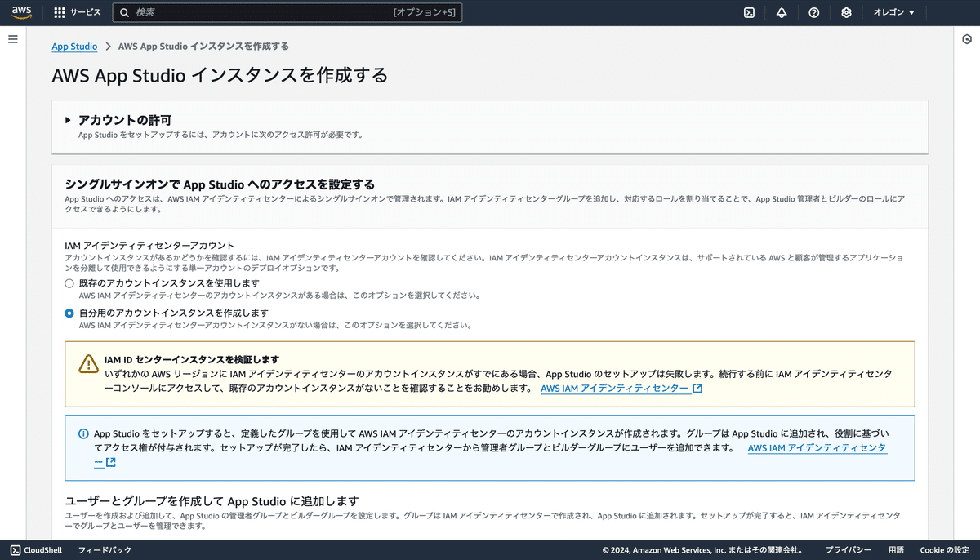Viewport: 980px width, 560px height.
Task: Click the external link icon after AWS IAM アイデンティティセンター
Action: [x=697, y=389]
